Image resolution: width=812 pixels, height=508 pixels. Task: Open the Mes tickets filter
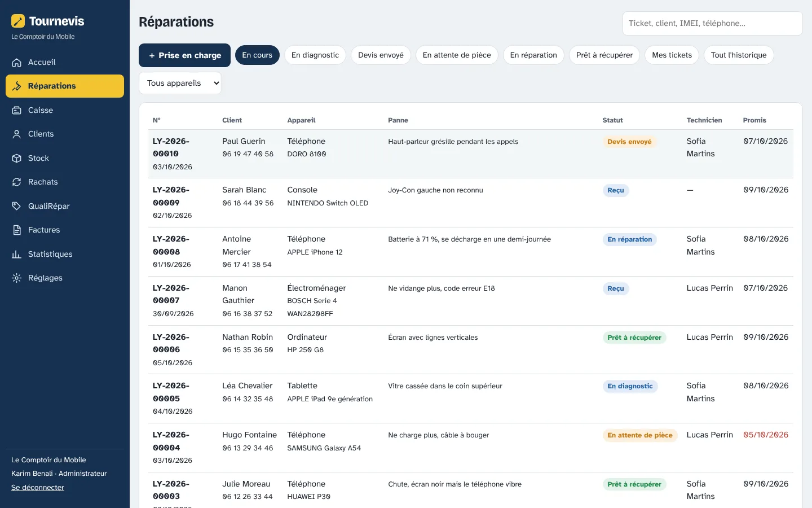[x=672, y=55]
